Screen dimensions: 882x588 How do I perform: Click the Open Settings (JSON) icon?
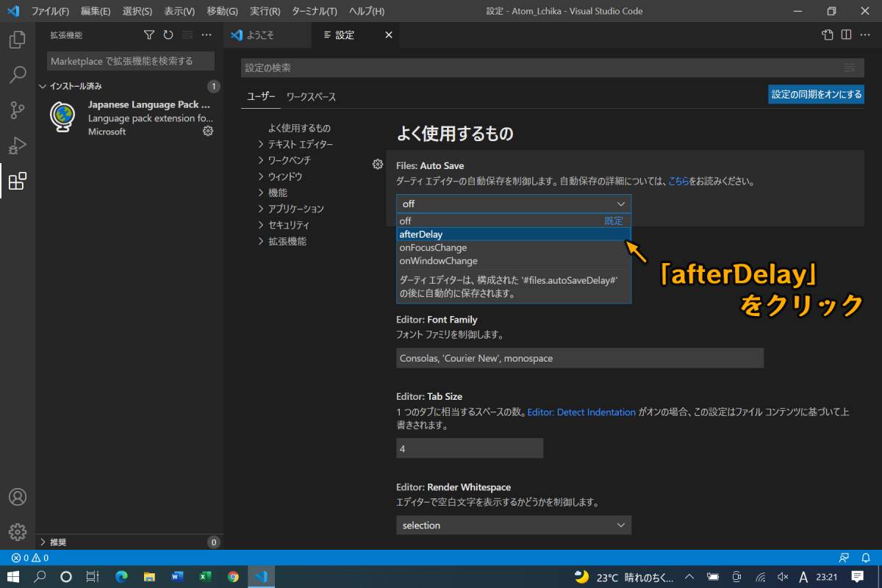(828, 35)
